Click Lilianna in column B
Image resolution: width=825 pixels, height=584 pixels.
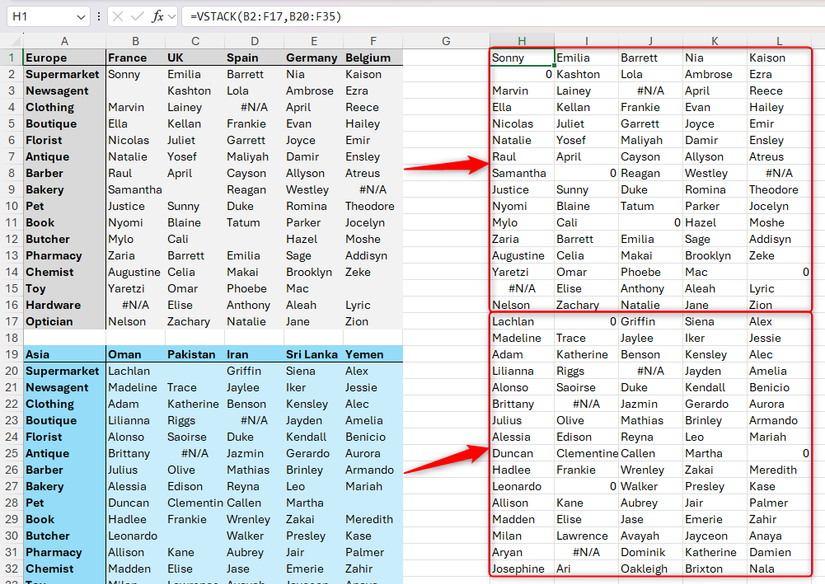tap(135, 420)
